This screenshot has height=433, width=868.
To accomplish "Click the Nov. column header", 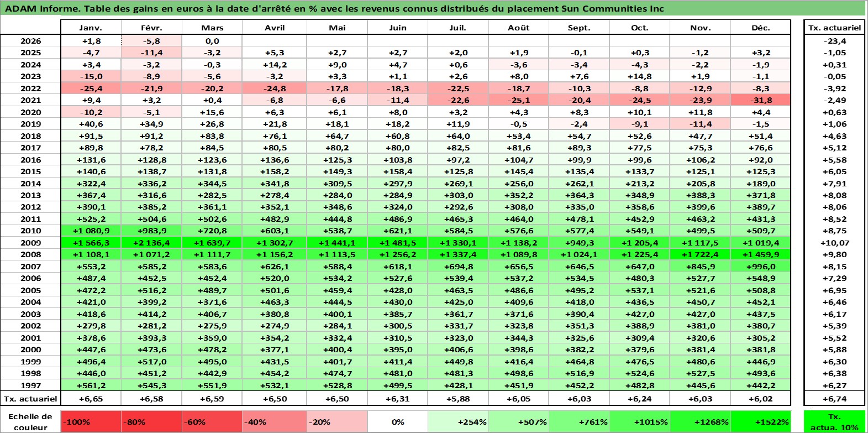I will coord(700,28).
